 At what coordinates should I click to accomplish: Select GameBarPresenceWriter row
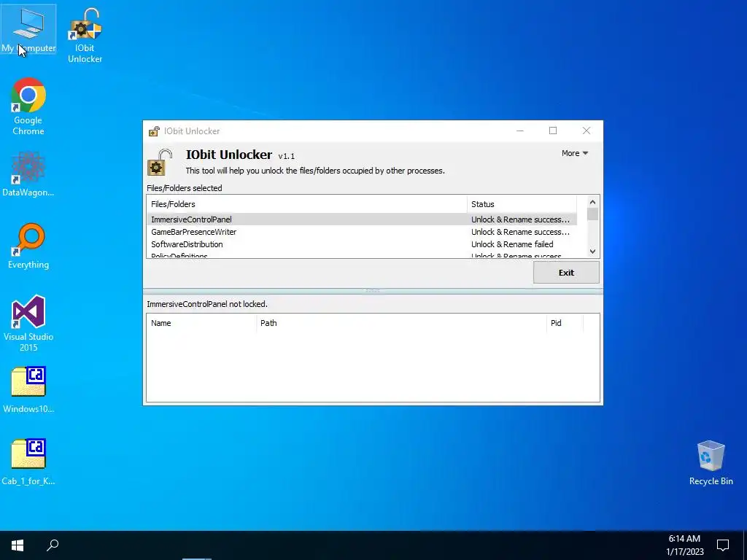[362, 232]
